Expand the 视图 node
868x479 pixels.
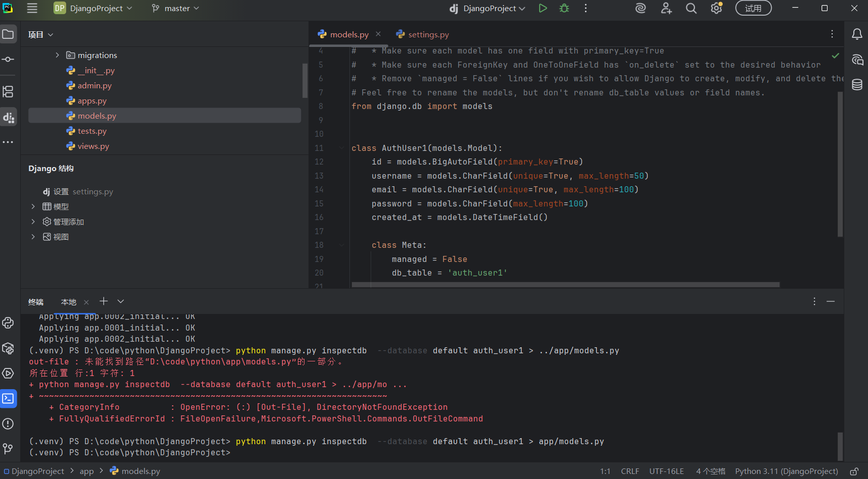pos(33,237)
